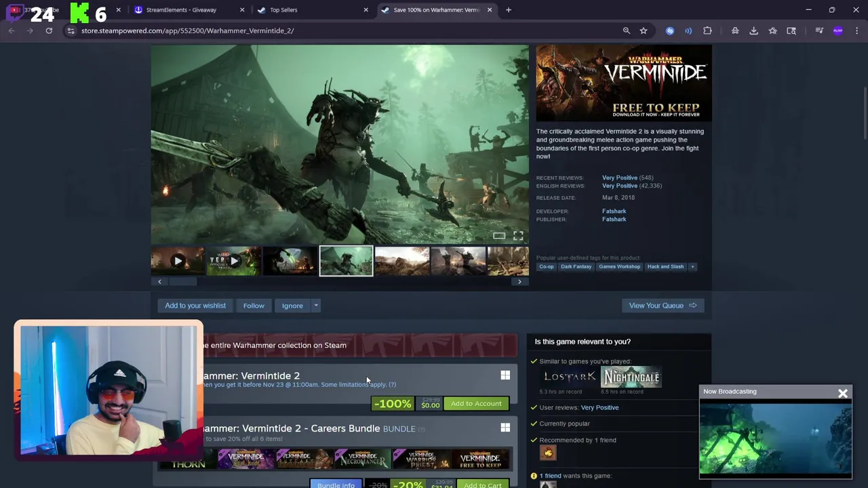Open English reviews Very Positive link

[620, 186]
